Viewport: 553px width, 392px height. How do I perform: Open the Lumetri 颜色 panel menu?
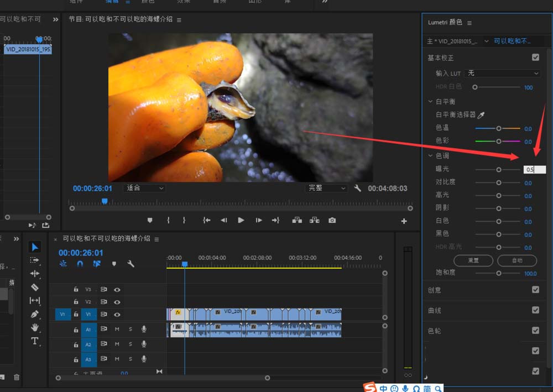tap(469, 23)
